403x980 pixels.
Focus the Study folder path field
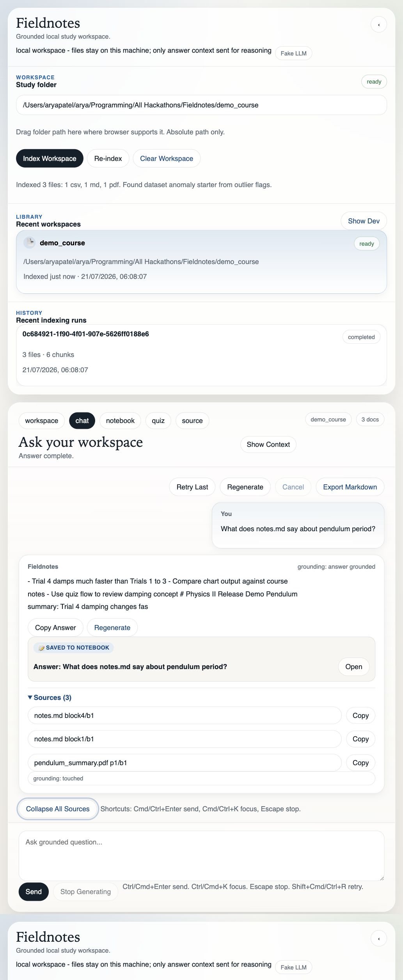(201, 105)
